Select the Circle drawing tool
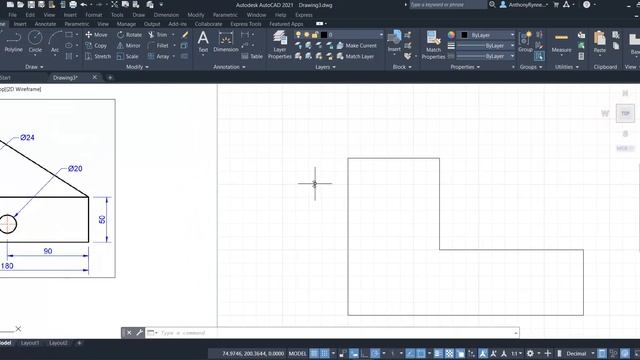Image resolution: width=640 pixels, height=360 pixels. [x=35, y=42]
